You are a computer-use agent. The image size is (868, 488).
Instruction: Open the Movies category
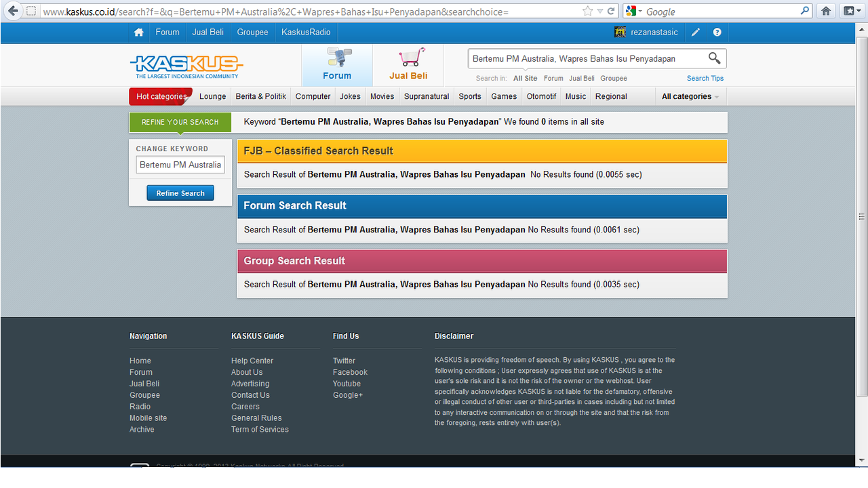(382, 96)
